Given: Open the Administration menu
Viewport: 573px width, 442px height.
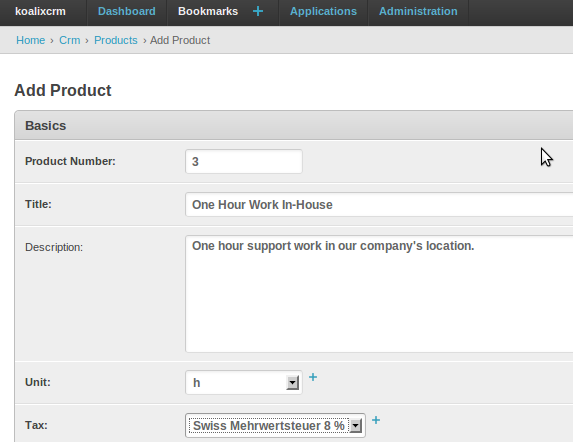Looking at the screenshot, I should [x=418, y=11].
